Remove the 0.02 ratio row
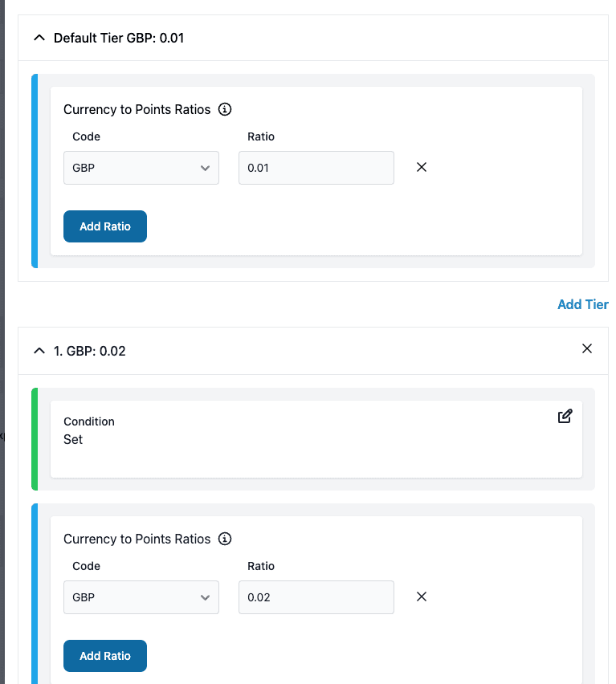Viewport: 616px width, 684px height. (422, 596)
